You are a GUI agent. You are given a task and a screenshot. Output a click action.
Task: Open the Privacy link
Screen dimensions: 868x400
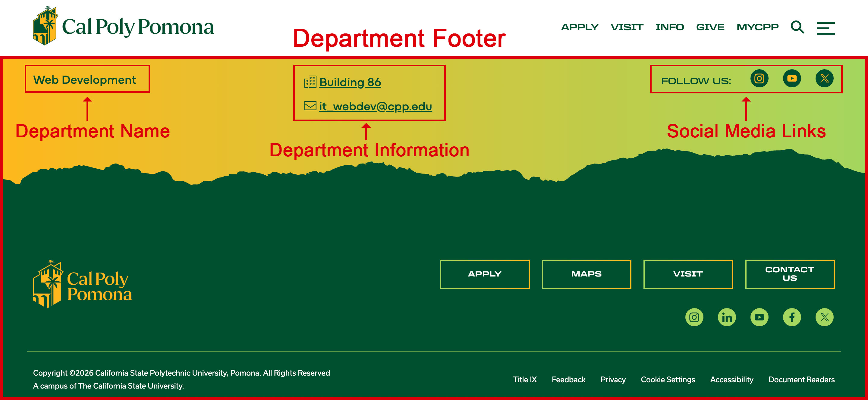click(613, 380)
